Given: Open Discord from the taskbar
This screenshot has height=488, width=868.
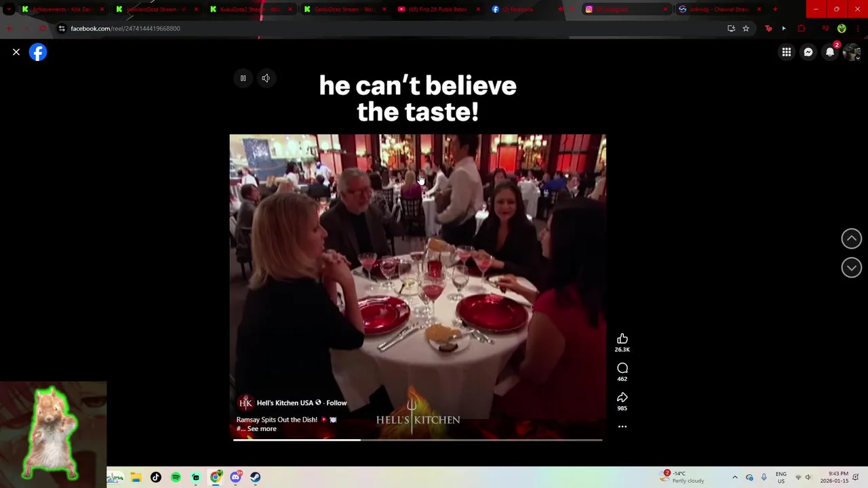Looking at the screenshot, I should (x=235, y=477).
